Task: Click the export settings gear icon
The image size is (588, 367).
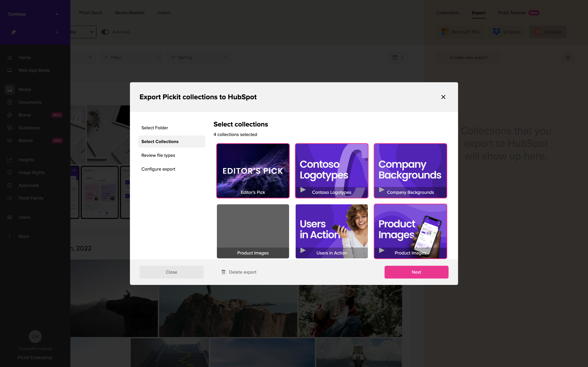Action: coord(568,58)
